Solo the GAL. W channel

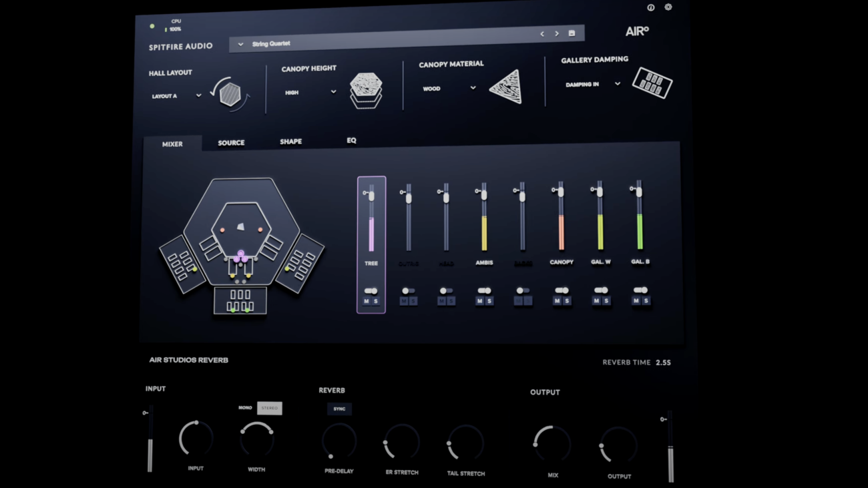[x=606, y=301]
